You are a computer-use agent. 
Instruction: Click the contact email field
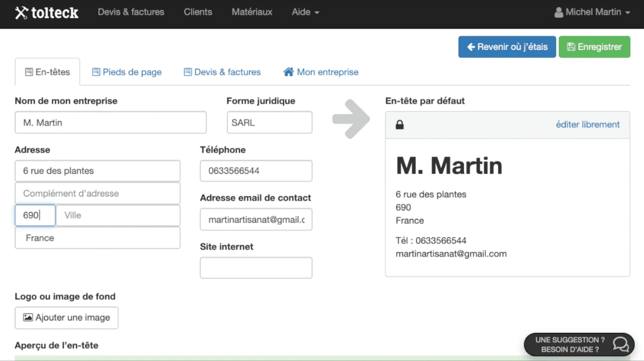256,219
